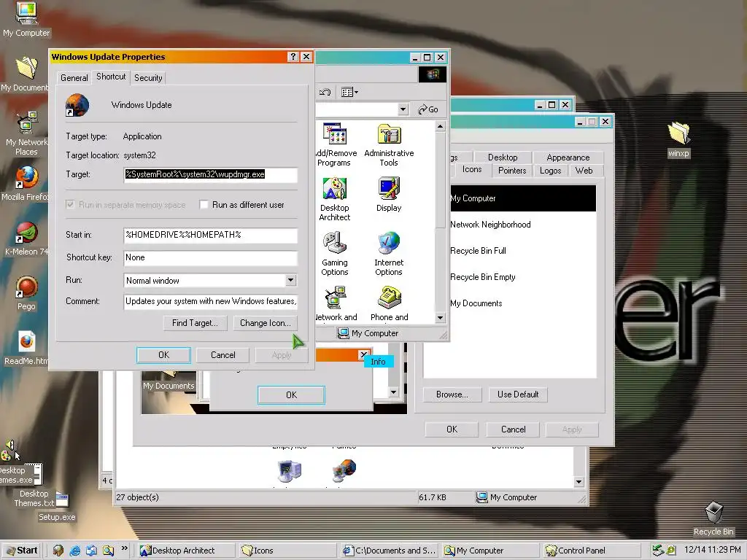
Task: Select the Shortcut tab
Action: point(111,77)
